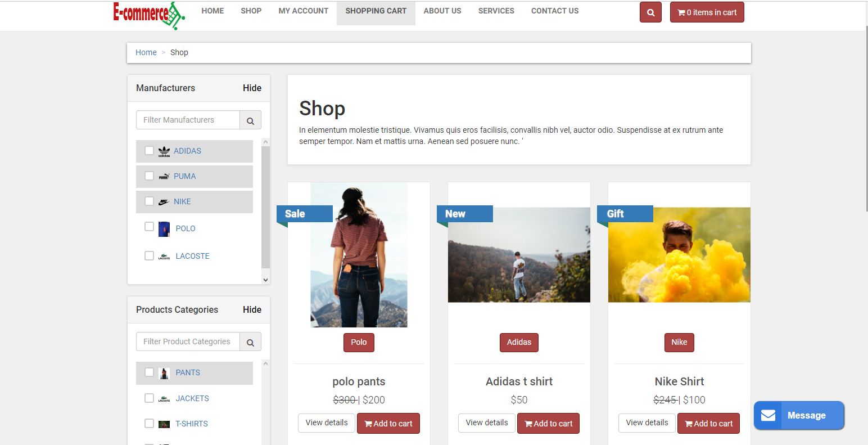The height and width of the screenshot is (445, 868).
Task: Click the Adidas t shirt product title
Action: pos(519,381)
